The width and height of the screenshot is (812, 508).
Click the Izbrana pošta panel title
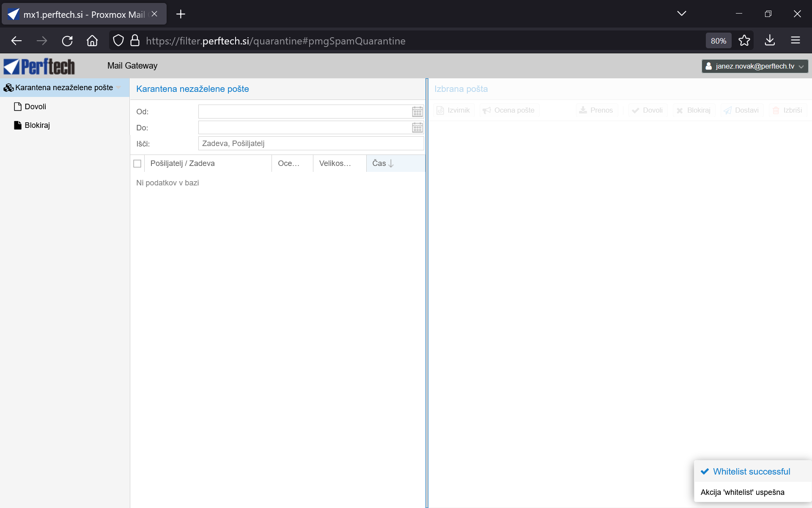point(461,89)
